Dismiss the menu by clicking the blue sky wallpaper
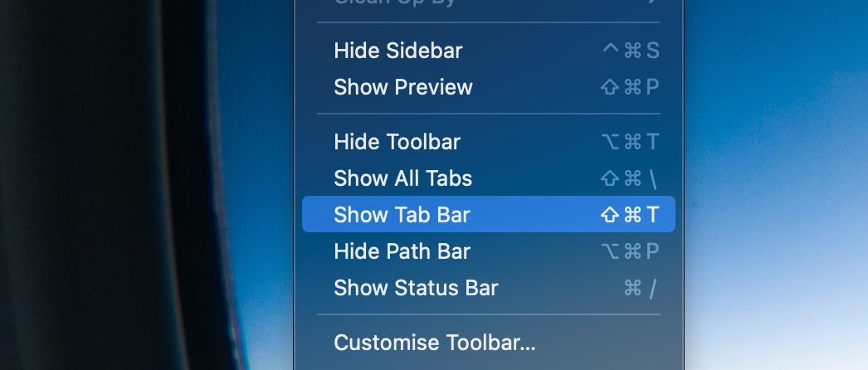Viewport: 868px width, 370px height. point(775,166)
